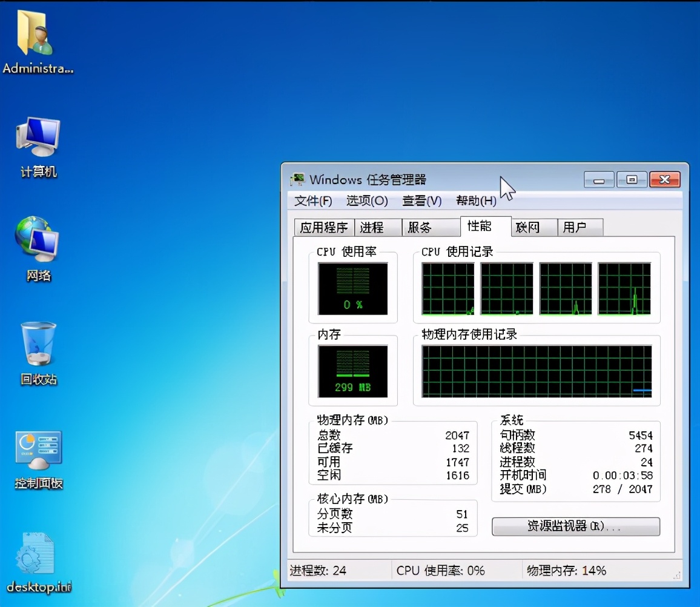Viewport: 700px width, 607px height.
Task: Click the CPU 使用率 usage gauge
Action: (x=353, y=289)
